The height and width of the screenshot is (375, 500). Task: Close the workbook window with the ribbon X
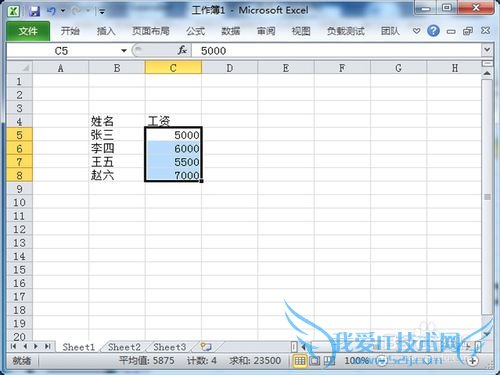485,31
